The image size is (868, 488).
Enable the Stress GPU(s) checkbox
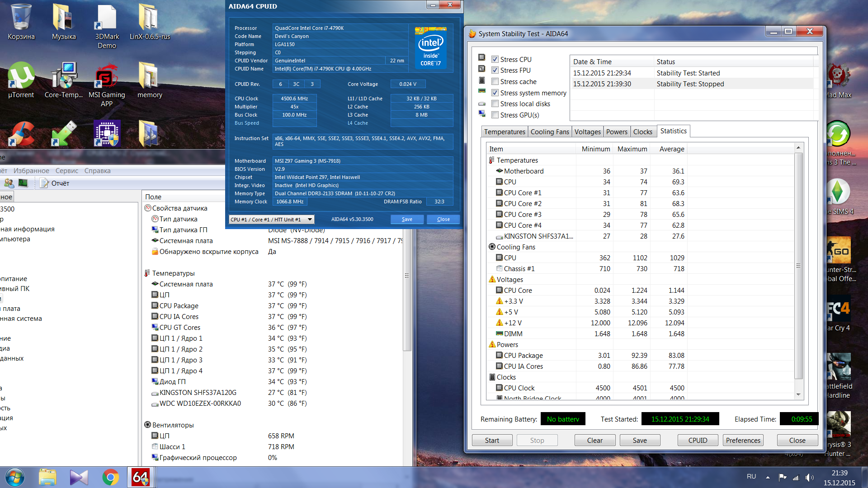click(495, 115)
